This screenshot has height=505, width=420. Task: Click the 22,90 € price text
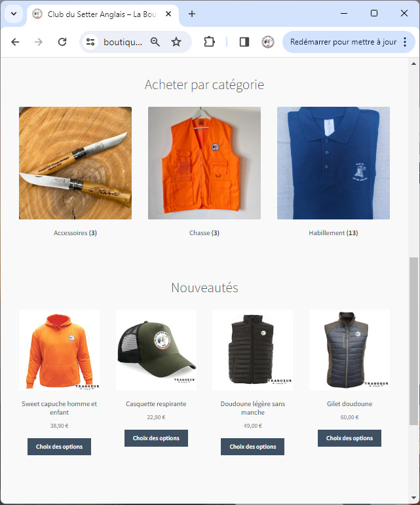156,417
